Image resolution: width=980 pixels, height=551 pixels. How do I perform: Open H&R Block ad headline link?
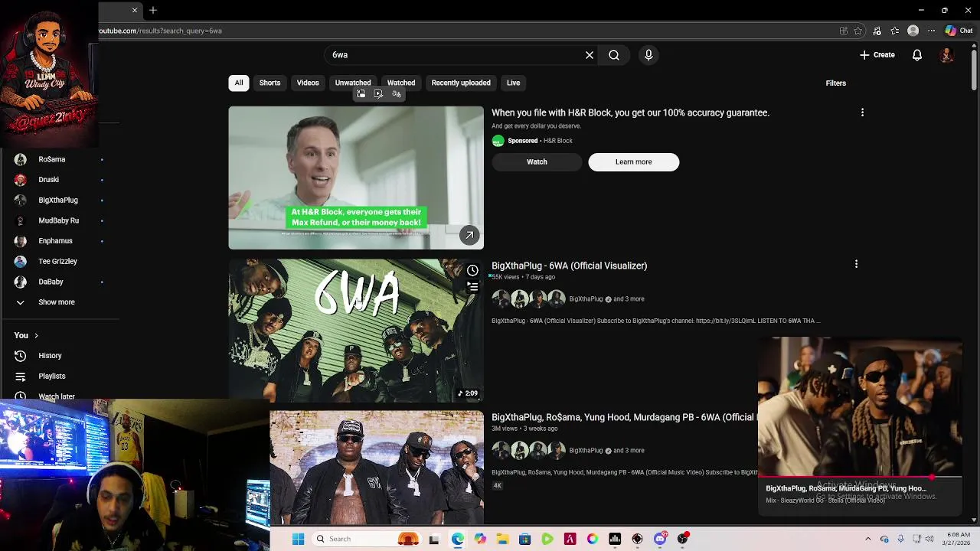pyautogui.click(x=630, y=112)
